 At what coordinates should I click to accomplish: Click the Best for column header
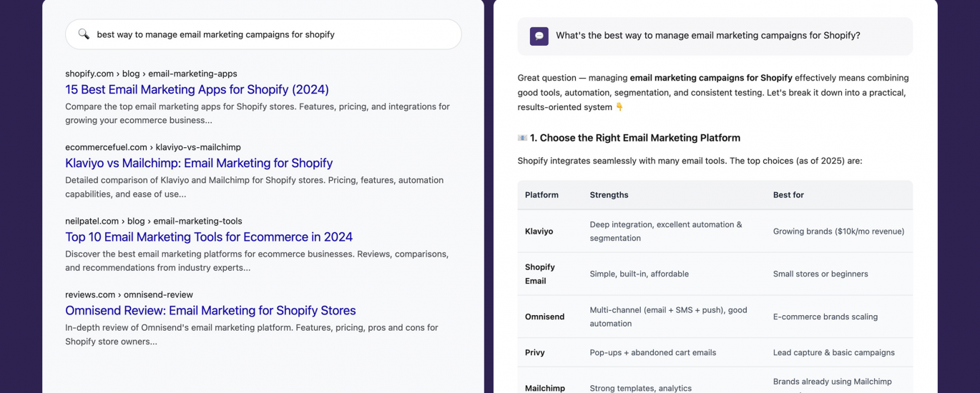click(x=788, y=194)
